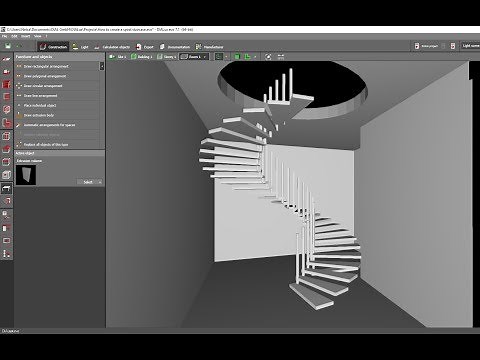Viewport: 480px width, 360px height.
Task: Open the Edit menu
Action: tap(15, 36)
